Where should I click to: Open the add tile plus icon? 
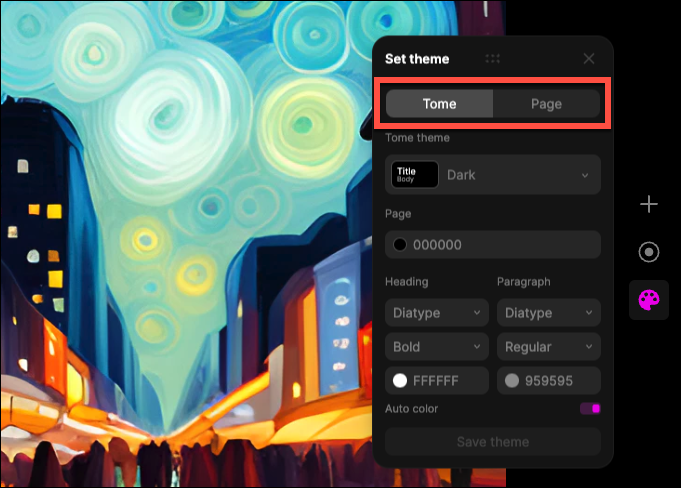click(x=649, y=204)
